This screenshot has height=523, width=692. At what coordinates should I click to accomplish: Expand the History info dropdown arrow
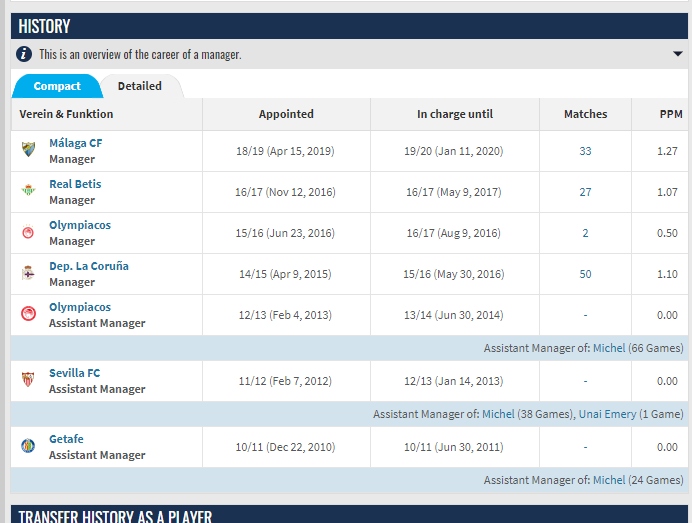[x=678, y=54]
